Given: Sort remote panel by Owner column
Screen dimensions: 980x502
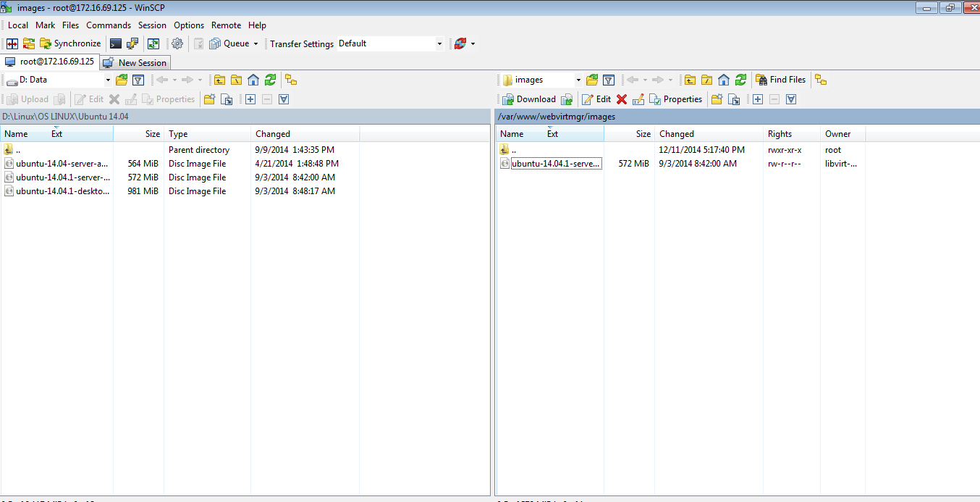Looking at the screenshot, I should point(843,134).
